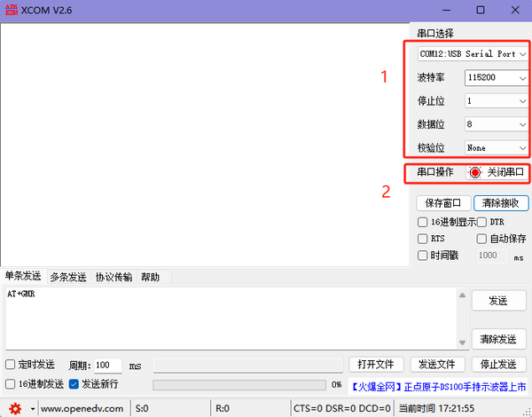Click the 保存窗口 button
Viewport: 532px width, 417px height.
coord(443,203)
